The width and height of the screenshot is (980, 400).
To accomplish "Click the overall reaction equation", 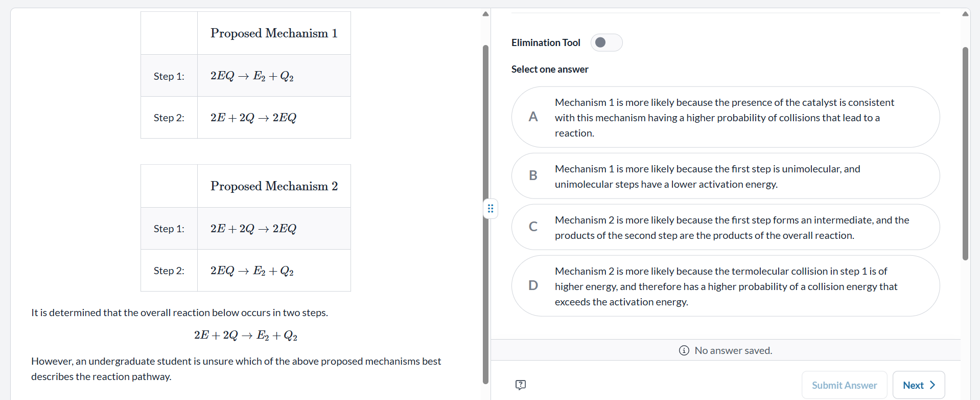I will [x=246, y=336].
